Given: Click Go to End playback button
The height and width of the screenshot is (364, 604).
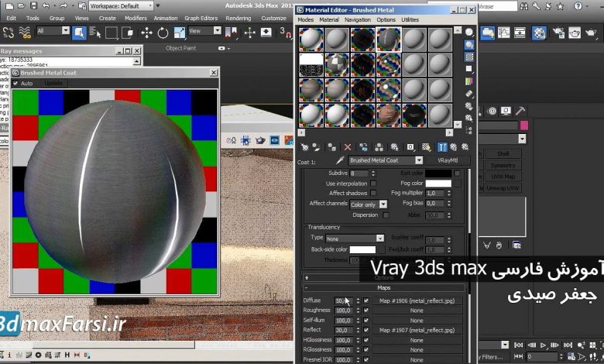Looking at the screenshot, I should [x=568, y=345].
